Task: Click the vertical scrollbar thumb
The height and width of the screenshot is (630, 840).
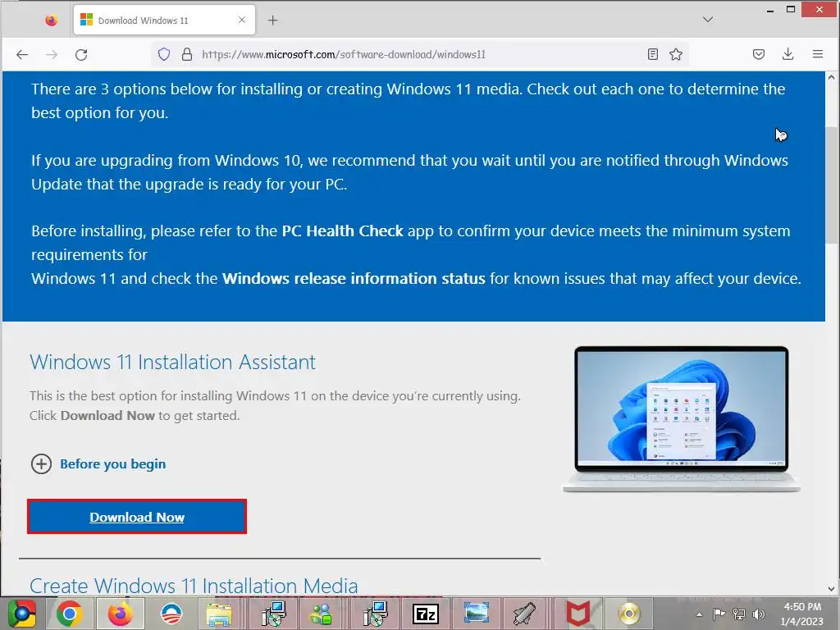Action: [832, 185]
